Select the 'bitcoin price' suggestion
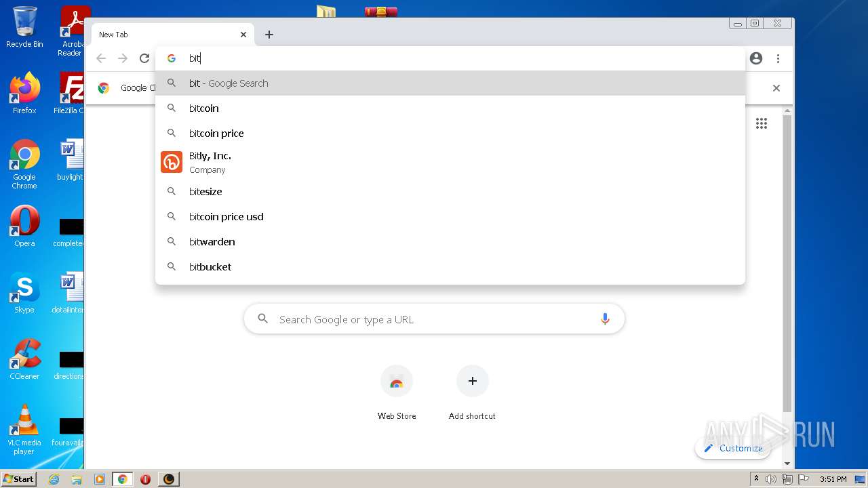 point(450,134)
